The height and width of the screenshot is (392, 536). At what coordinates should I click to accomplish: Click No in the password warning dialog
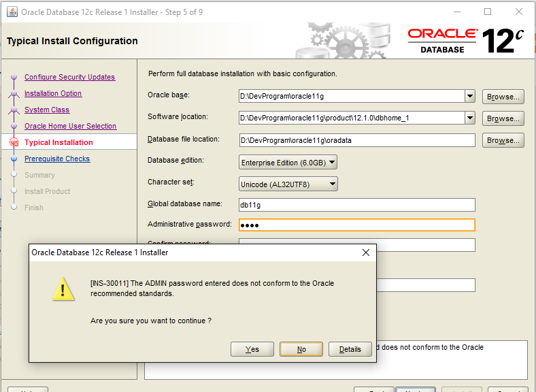(x=301, y=349)
